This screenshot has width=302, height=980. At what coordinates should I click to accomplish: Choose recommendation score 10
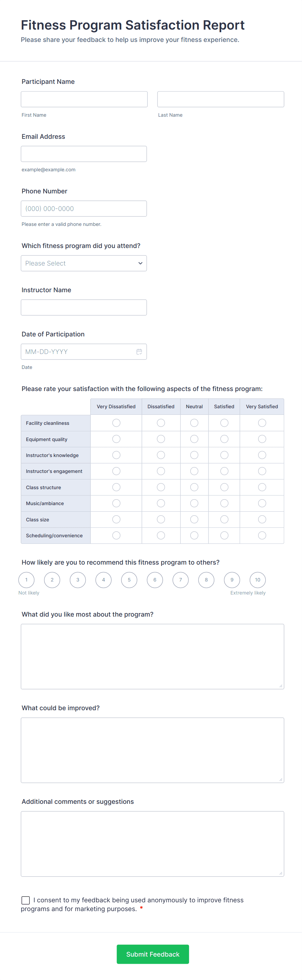tap(258, 580)
